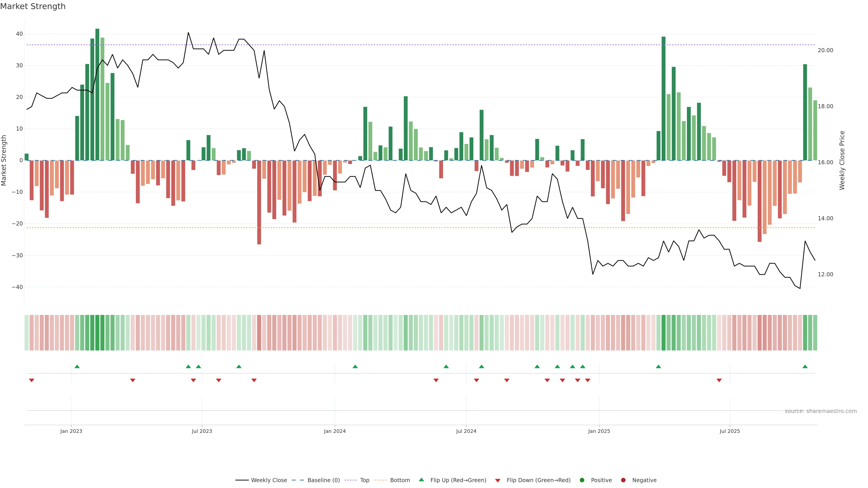Click the Flip Up green triangle legend icon
Image resolution: width=868 pixels, height=488 pixels.
[x=421, y=480]
